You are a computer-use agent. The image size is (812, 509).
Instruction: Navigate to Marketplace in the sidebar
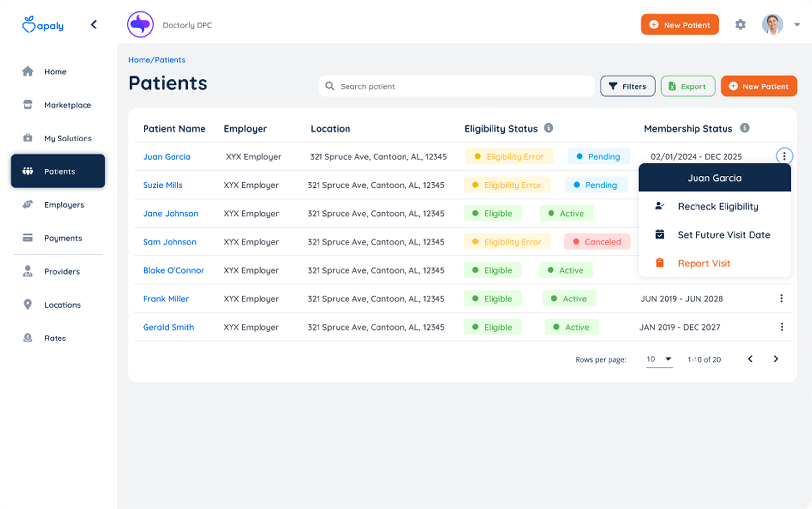67,105
